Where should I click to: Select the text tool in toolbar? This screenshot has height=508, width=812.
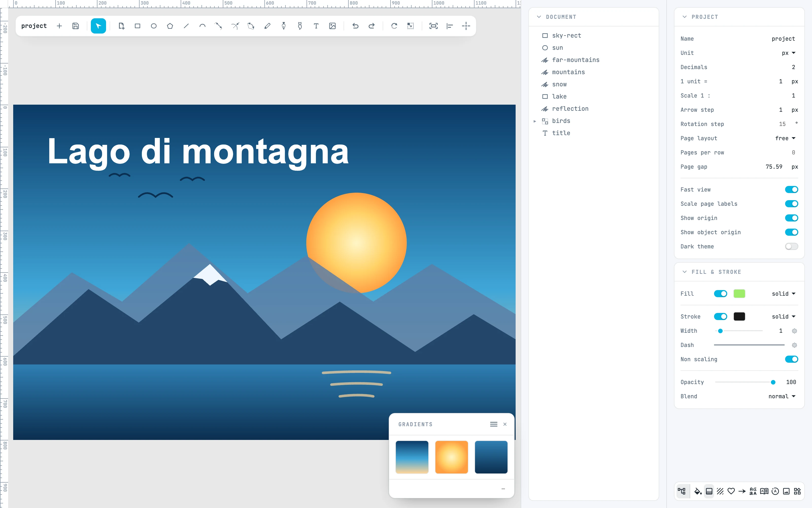click(x=316, y=26)
